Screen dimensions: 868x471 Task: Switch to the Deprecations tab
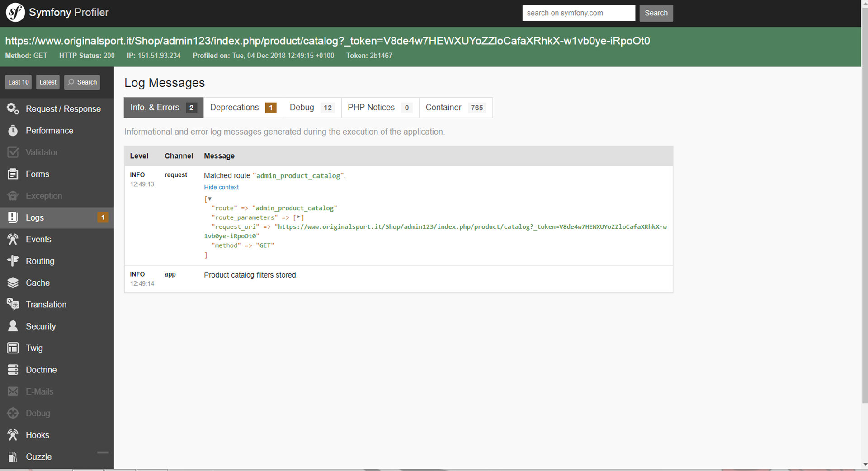click(243, 108)
